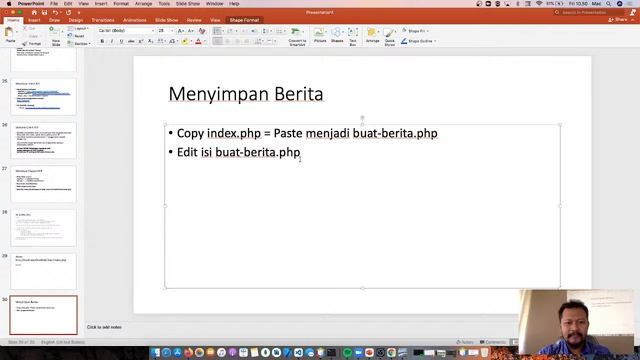Image resolution: width=640 pixels, height=360 pixels.
Task: Open the Arrange menu in the menu bar
Action: point(143,4)
